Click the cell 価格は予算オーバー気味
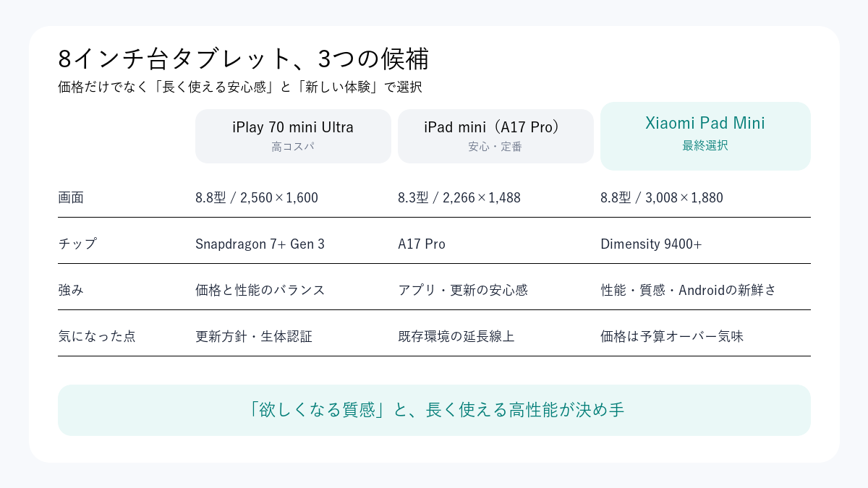 pyautogui.click(x=672, y=336)
